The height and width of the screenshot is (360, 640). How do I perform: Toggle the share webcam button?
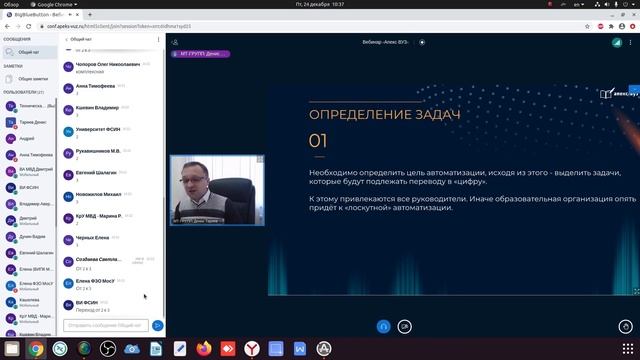(404, 327)
